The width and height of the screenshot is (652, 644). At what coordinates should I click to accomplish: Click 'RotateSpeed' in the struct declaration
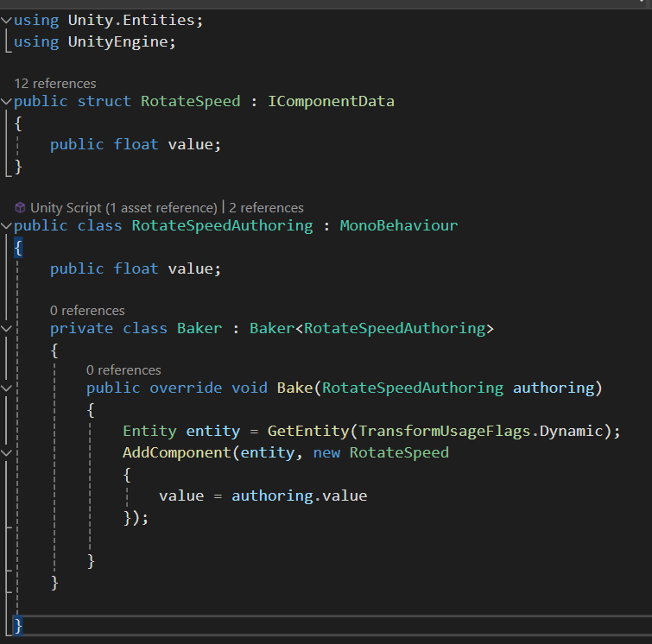(x=191, y=102)
